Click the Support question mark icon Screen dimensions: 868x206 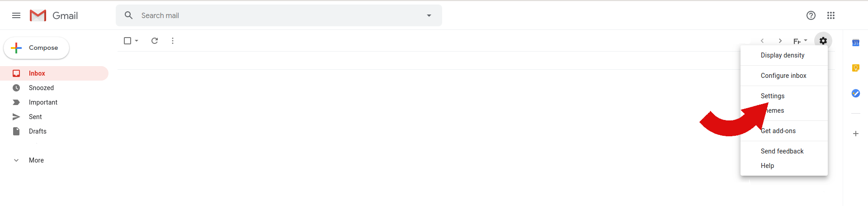click(811, 15)
